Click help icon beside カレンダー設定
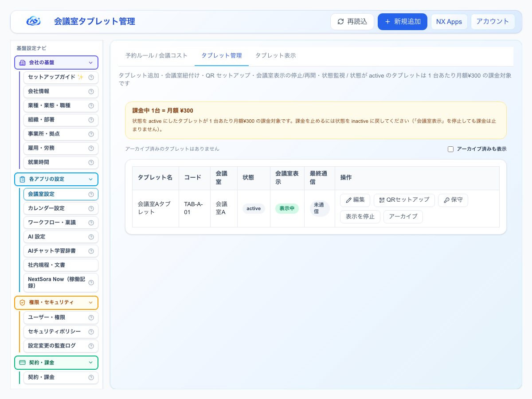The width and height of the screenshot is (532, 399). (91, 208)
